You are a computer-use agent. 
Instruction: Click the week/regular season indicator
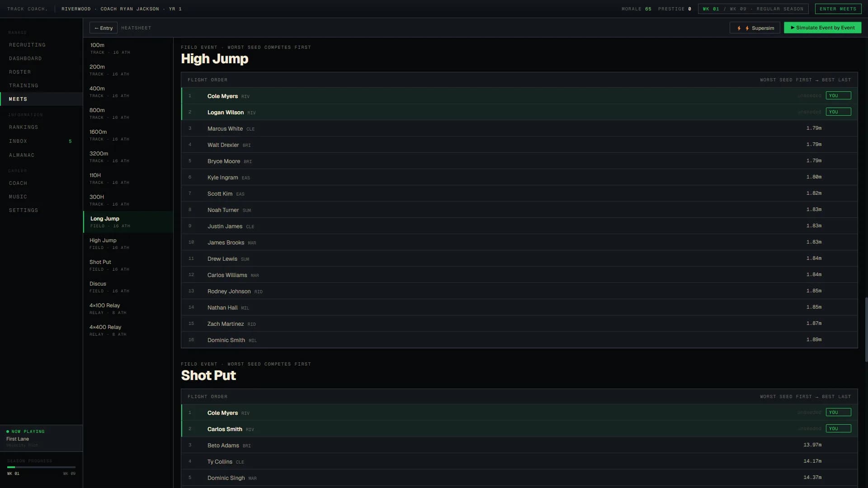753,9
